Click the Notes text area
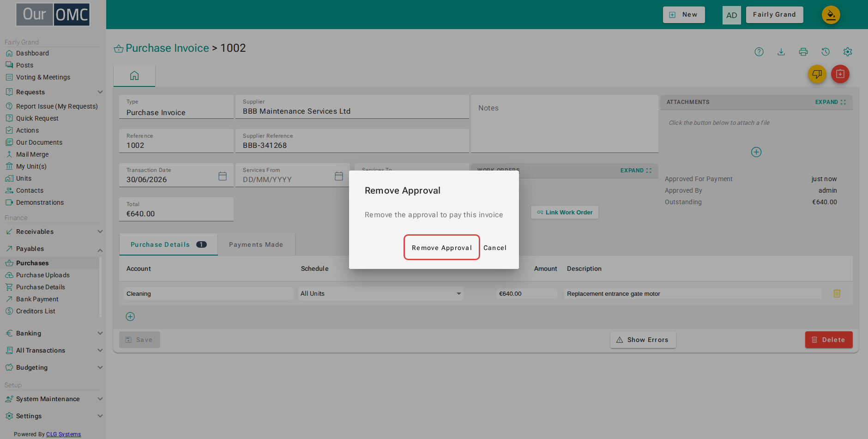This screenshot has width=868, height=439. coord(564,124)
